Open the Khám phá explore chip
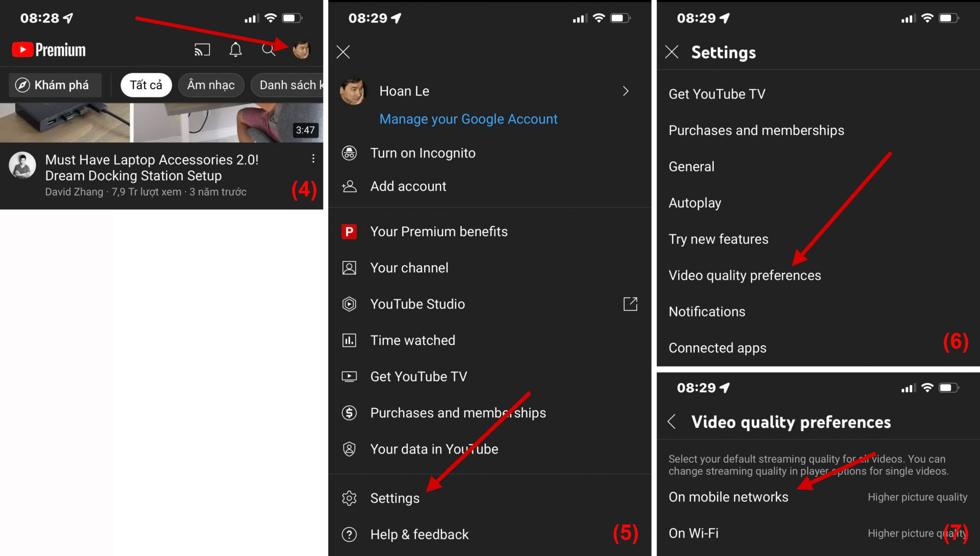This screenshot has height=556, width=980. click(55, 85)
